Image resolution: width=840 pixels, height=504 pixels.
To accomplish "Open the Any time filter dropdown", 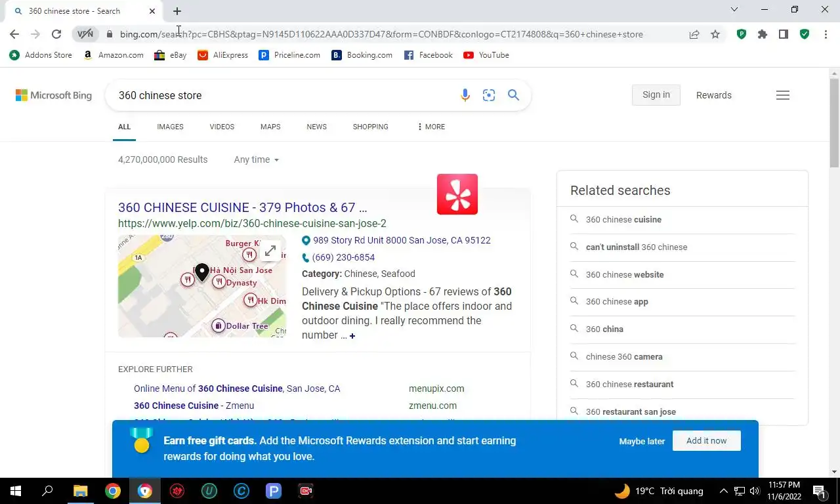I will 257,159.
